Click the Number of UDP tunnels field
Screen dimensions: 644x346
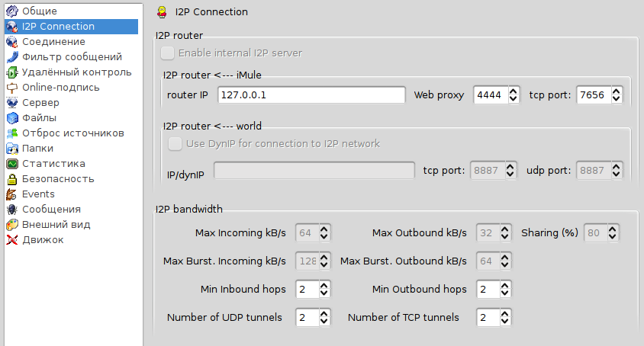307,318
